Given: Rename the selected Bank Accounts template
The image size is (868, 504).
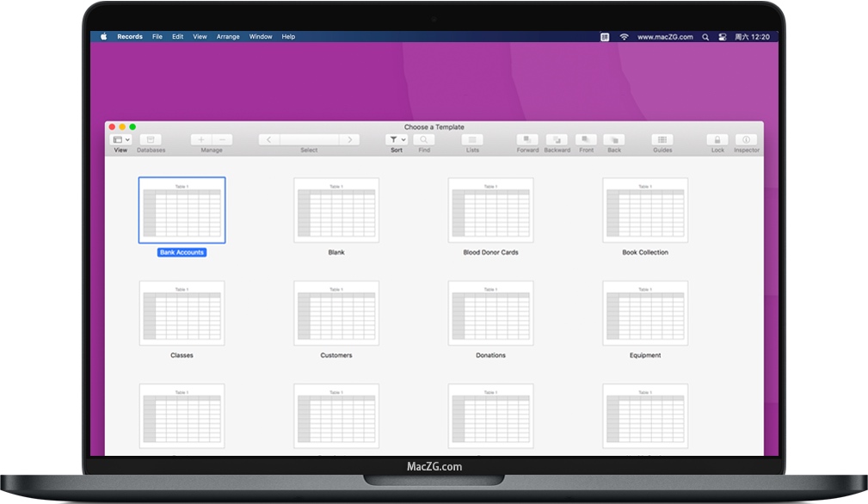Looking at the screenshot, I should click(x=182, y=251).
